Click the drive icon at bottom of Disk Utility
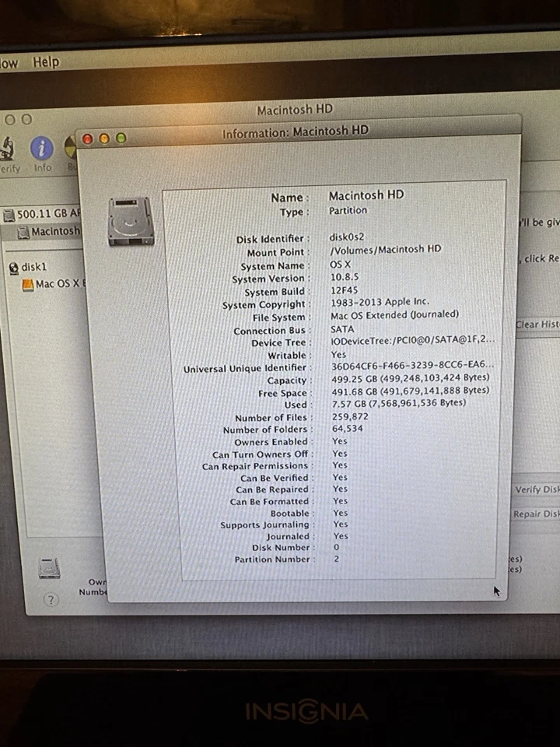Screen dimensions: 560x747 [x=50, y=568]
